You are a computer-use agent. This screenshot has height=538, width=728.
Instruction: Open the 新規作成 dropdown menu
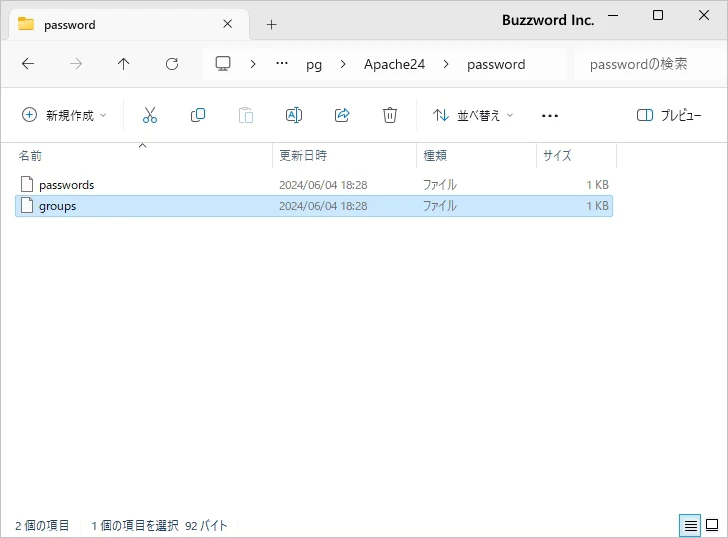(x=64, y=115)
